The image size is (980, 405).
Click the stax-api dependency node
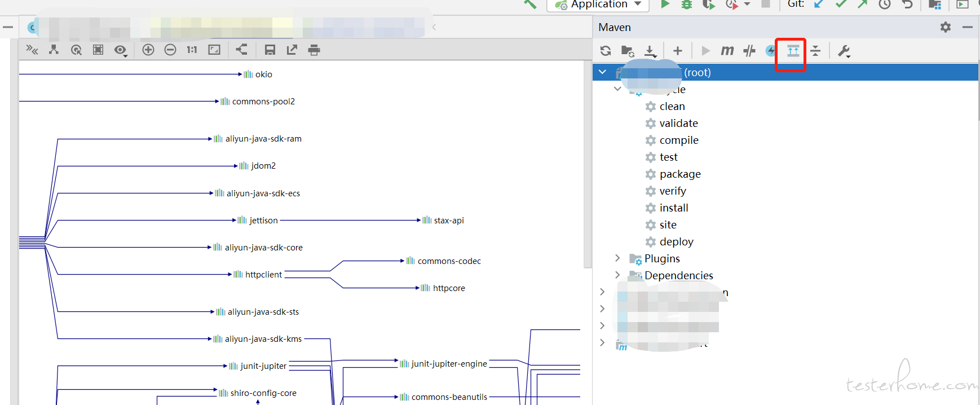pos(443,221)
